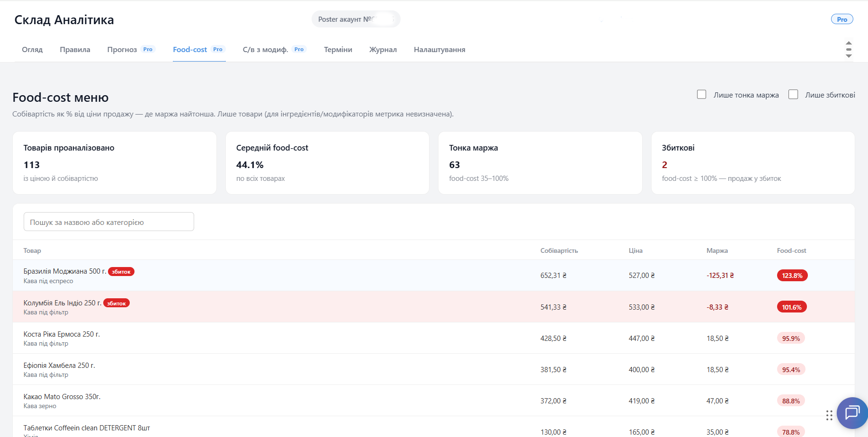The height and width of the screenshot is (437, 868).
Task: Click the six-dot drag handle icon
Action: click(829, 415)
